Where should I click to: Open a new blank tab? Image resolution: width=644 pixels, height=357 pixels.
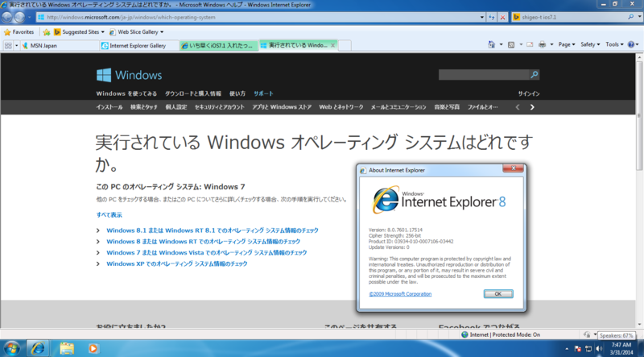click(x=345, y=45)
